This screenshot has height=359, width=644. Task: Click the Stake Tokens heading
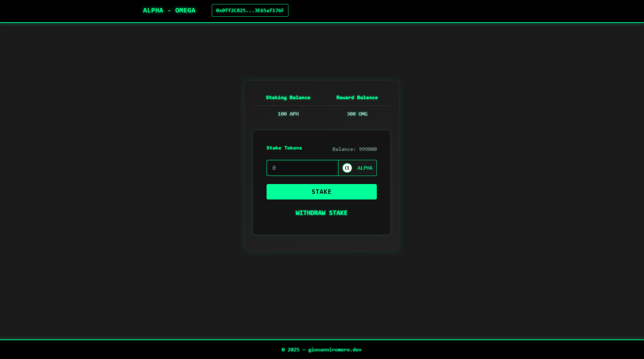[x=284, y=148]
